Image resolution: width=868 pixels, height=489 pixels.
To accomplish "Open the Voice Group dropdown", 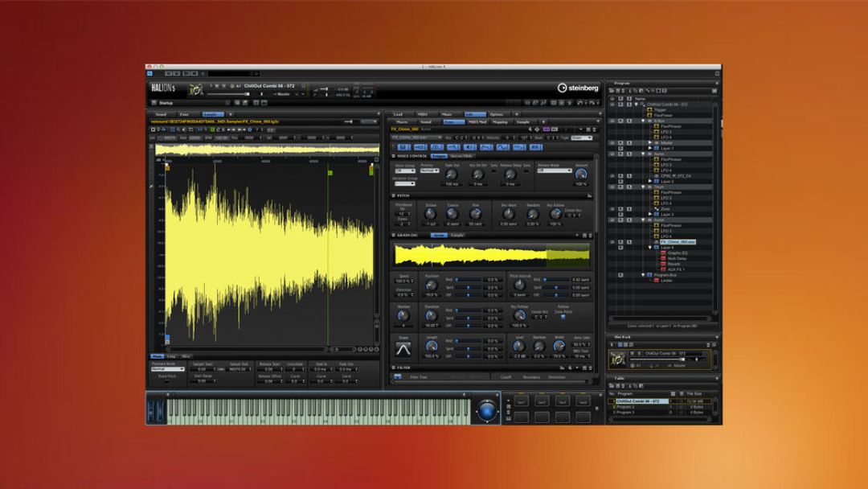I will click(x=404, y=171).
